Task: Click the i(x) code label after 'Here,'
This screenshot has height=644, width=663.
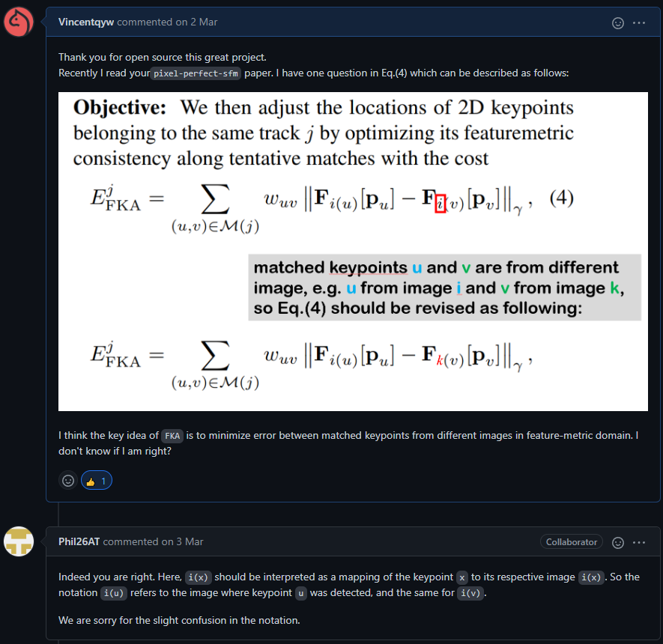Action: (x=199, y=577)
